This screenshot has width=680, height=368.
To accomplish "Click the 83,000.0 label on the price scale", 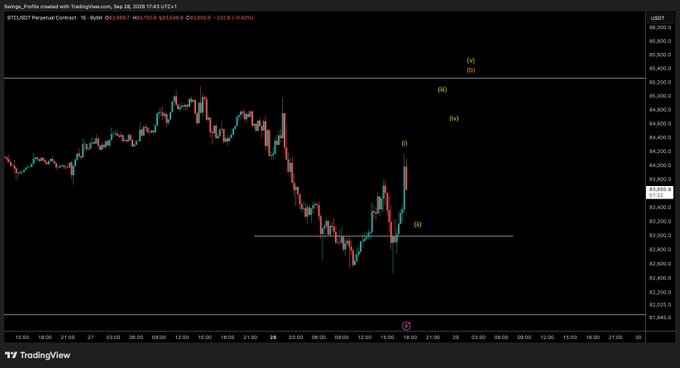I will tap(660, 235).
